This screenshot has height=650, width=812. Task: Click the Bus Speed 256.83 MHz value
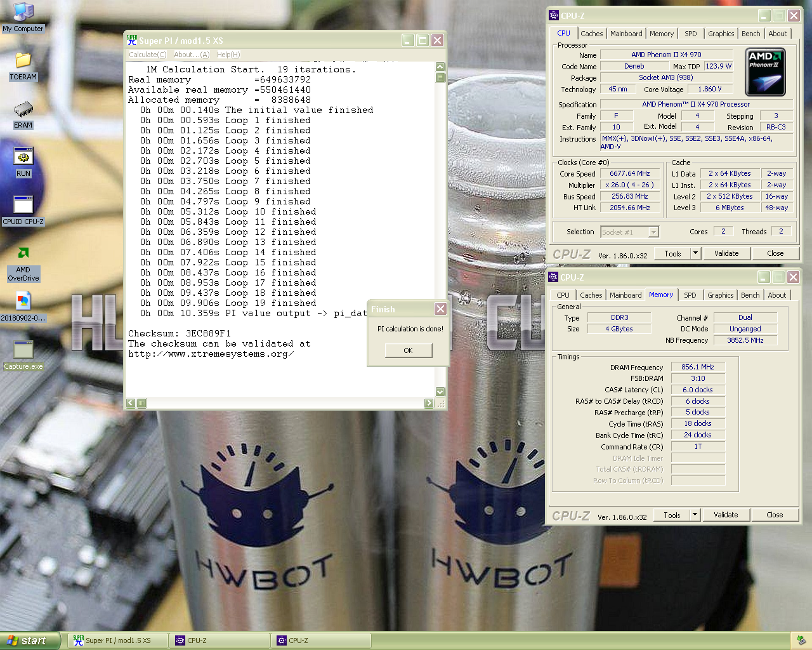click(x=630, y=196)
